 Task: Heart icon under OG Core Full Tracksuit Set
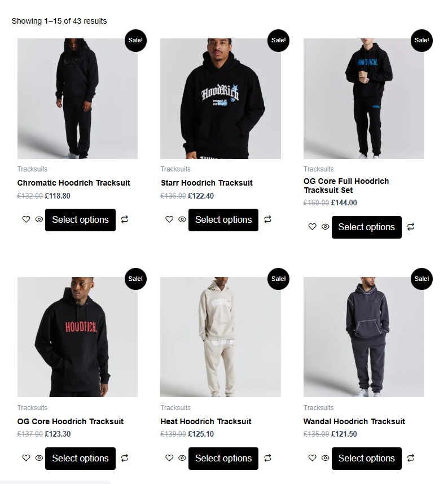point(313,227)
